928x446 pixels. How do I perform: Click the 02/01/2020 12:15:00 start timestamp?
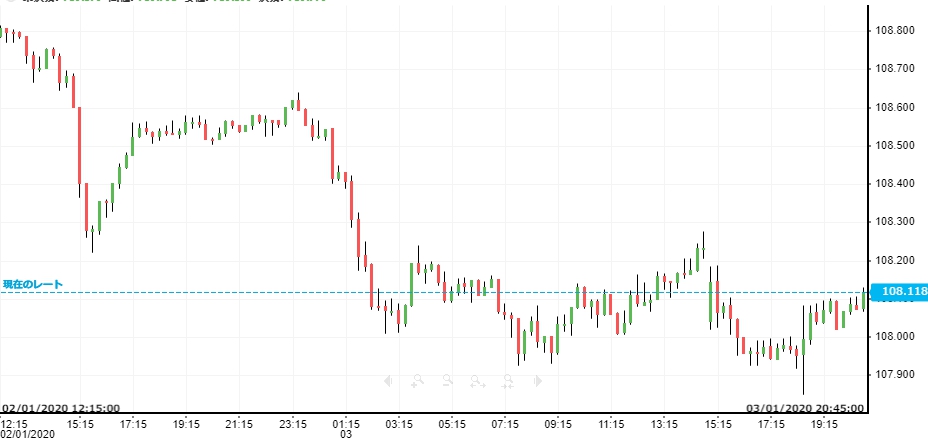(61, 408)
